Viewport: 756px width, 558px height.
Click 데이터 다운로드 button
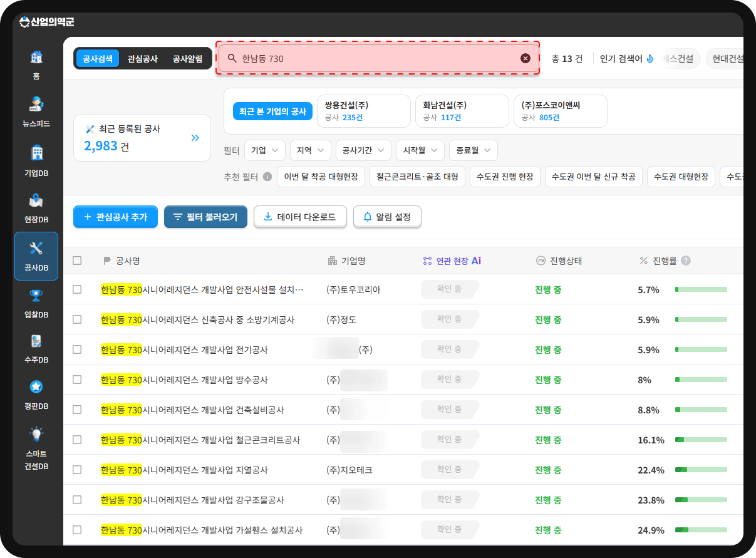pyautogui.click(x=300, y=217)
